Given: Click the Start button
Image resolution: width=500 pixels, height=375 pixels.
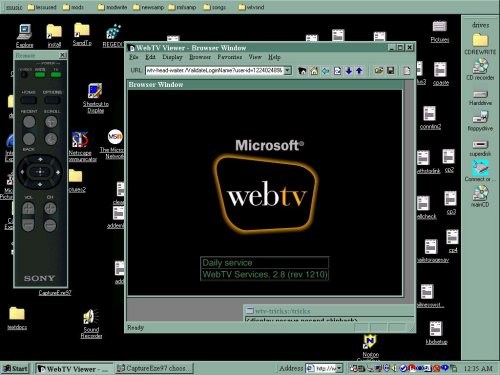Looking at the screenshot, I should [x=15, y=368].
